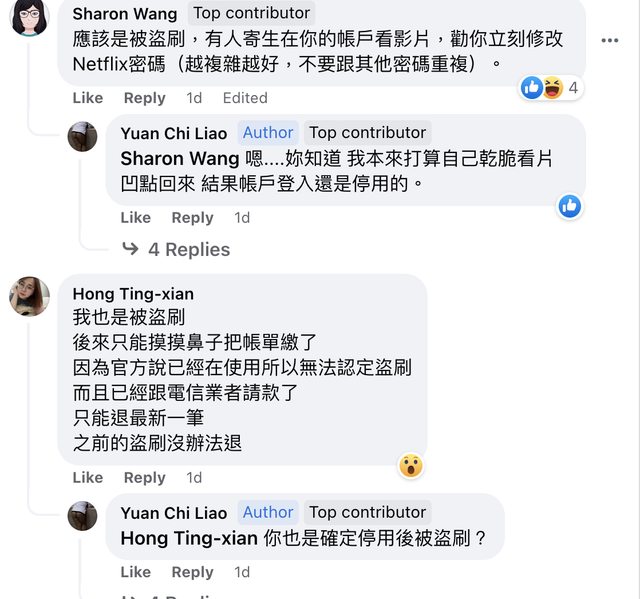Open Hong Ting-xian's name link

[x=133, y=294]
